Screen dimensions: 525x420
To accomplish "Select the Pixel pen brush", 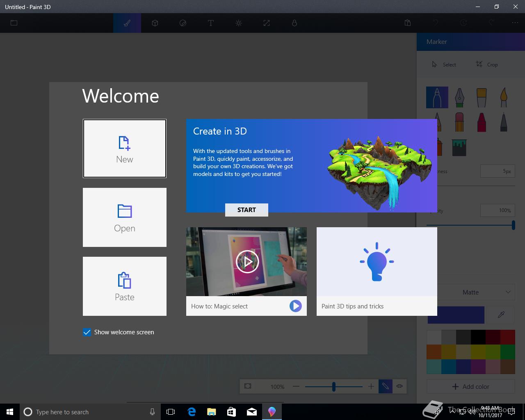I will tap(504, 122).
